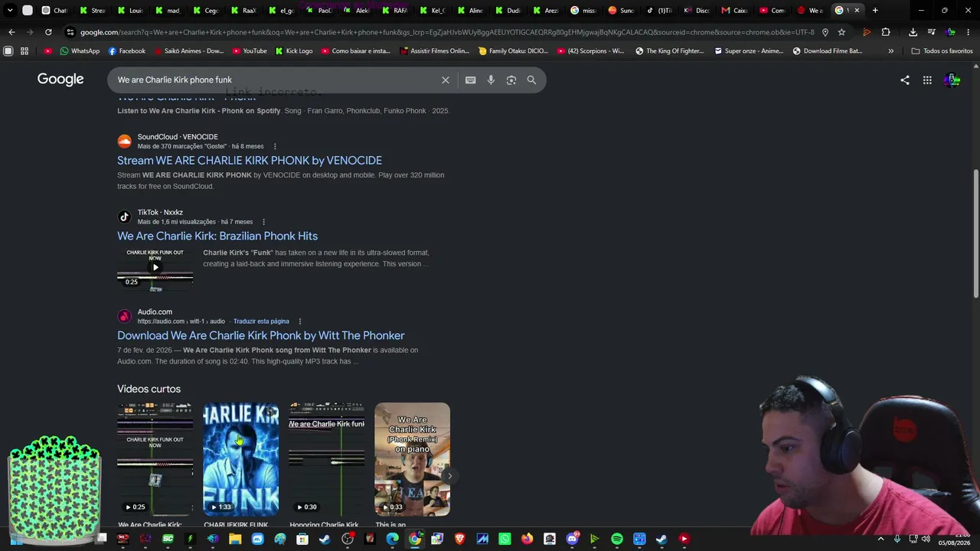Open Spotify from the taskbar
Screen dimensions: 980x551
tap(617, 539)
